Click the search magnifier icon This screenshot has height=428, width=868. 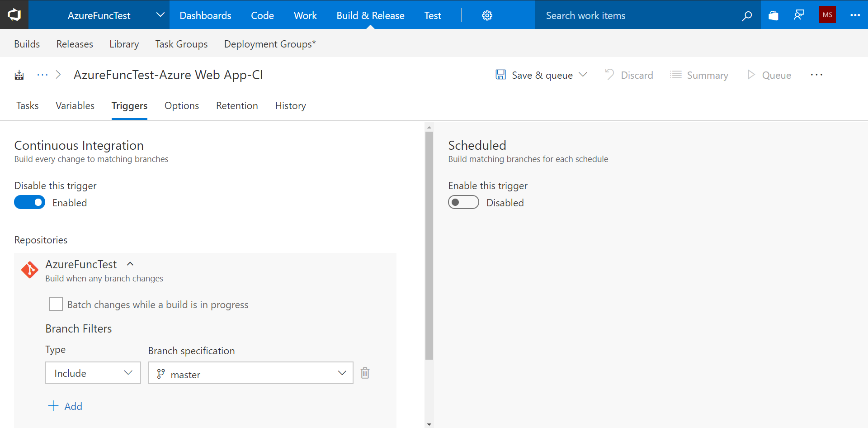[x=747, y=15]
